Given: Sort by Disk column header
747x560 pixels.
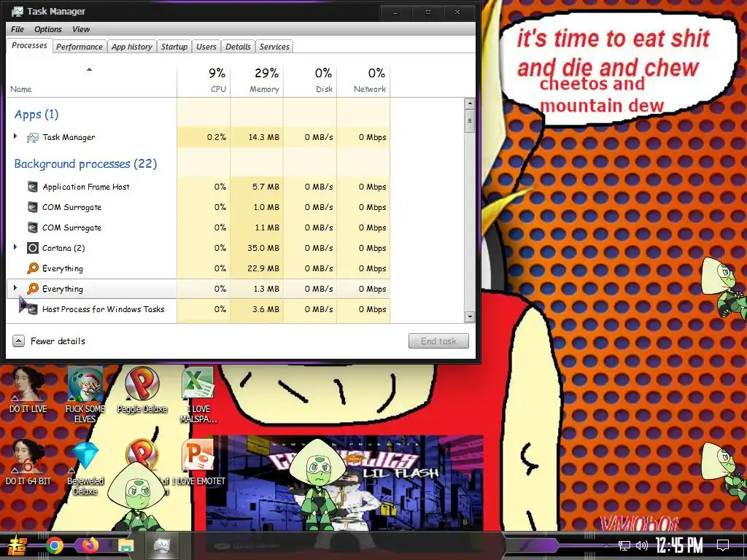Looking at the screenshot, I should (x=310, y=80).
